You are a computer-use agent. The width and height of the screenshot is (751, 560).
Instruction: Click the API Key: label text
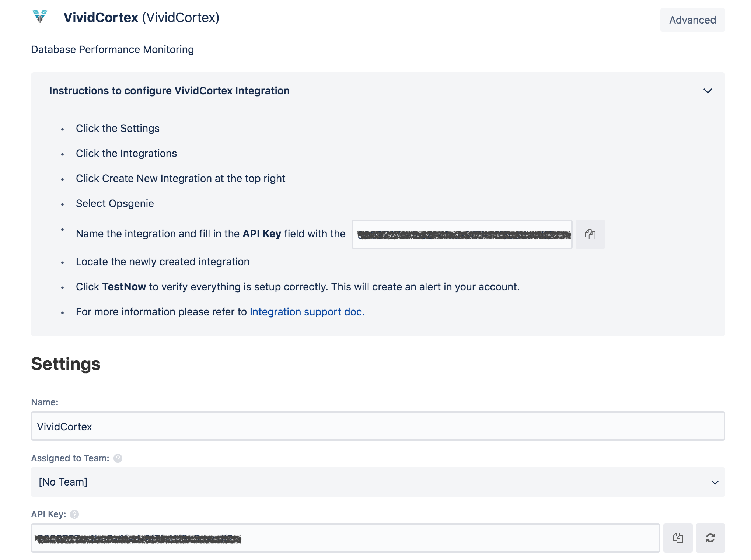tap(48, 514)
